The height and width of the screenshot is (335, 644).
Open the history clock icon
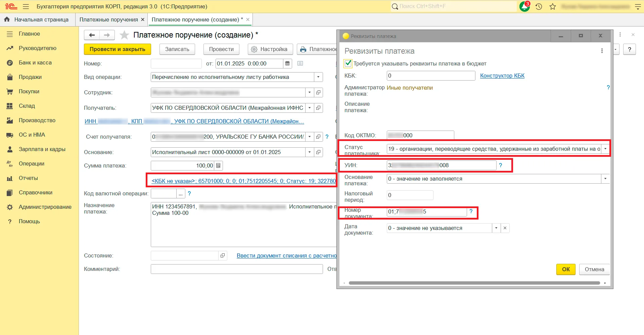pyautogui.click(x=539, y=6)
